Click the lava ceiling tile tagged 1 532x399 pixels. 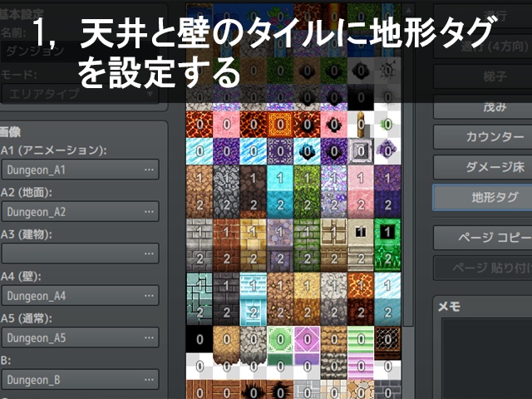[x=361, y=286]
